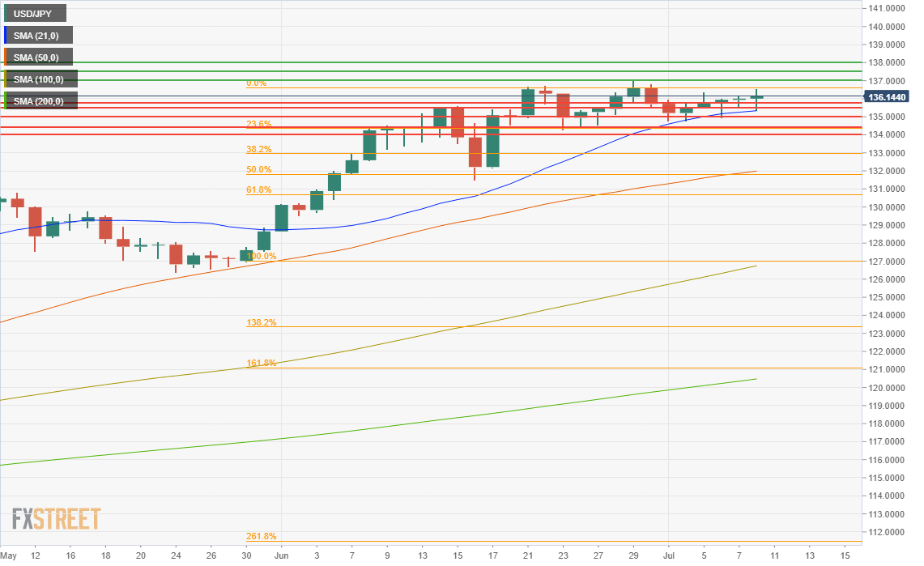Click the large red June 16 candle

475,152
